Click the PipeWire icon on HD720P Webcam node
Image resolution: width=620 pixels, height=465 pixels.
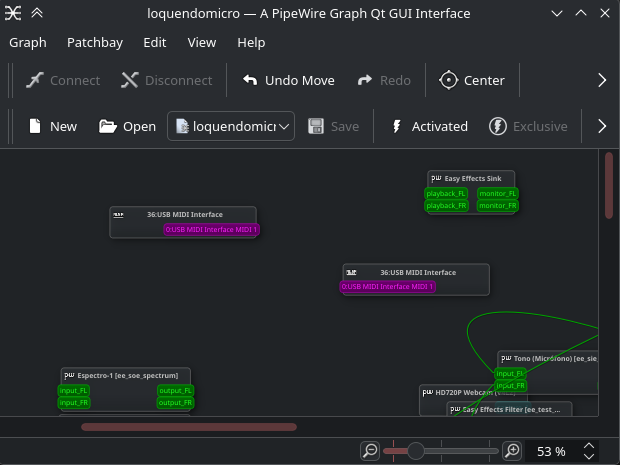427,393
